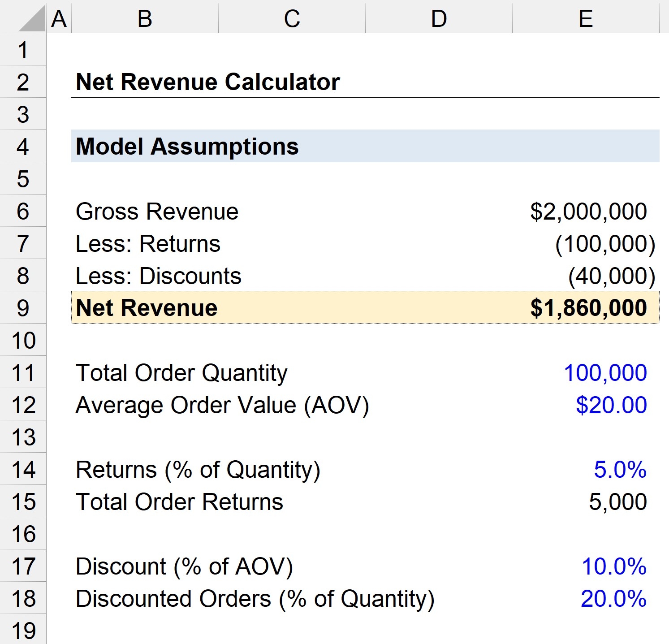Click the 5,000 Total Order Returns value
The height and width of the screenshot is (644, 669).
[x=617, y=502]
